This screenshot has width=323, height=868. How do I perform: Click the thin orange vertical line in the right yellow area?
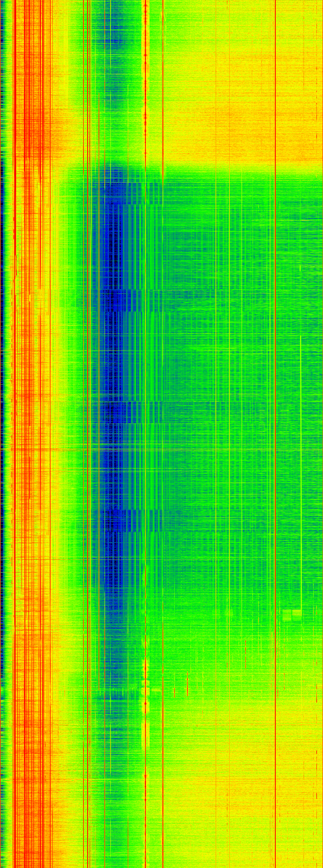click(216, 101)
